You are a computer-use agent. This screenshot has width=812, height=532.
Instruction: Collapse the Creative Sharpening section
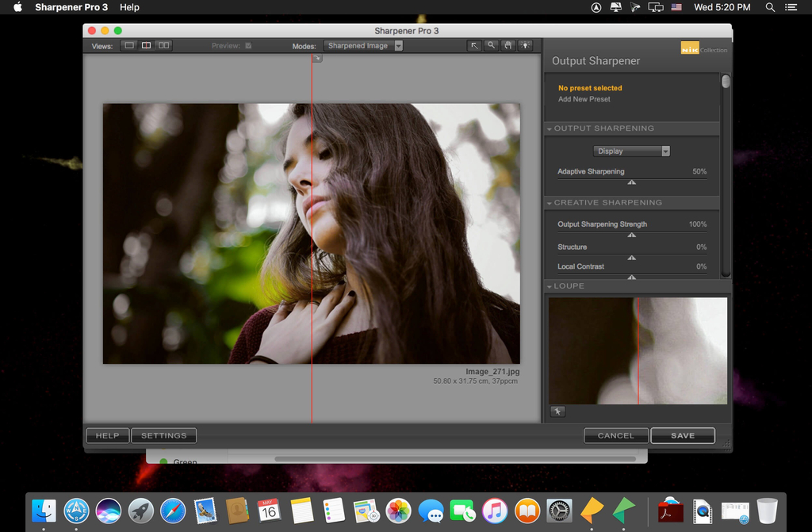[x=549, y=203]
